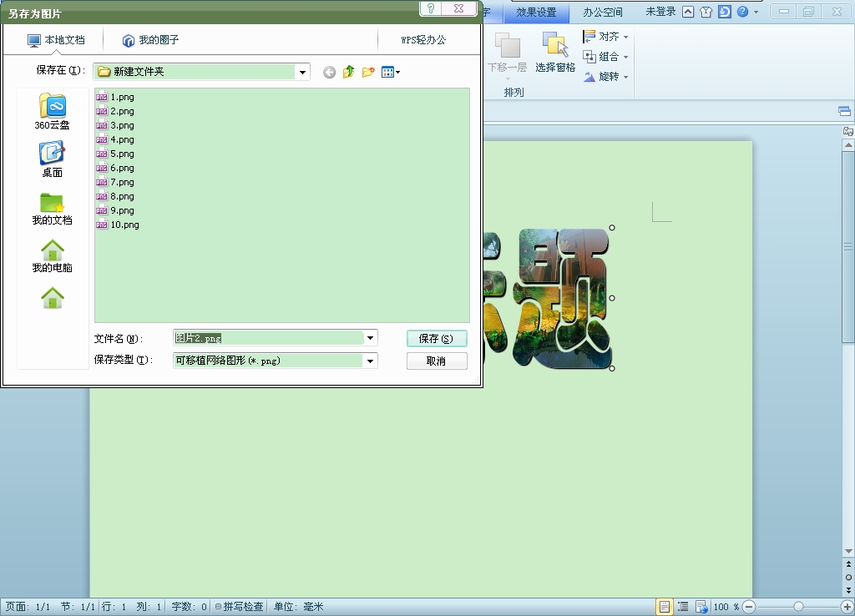Select file 10.png in list

click(x=118, y=225)
